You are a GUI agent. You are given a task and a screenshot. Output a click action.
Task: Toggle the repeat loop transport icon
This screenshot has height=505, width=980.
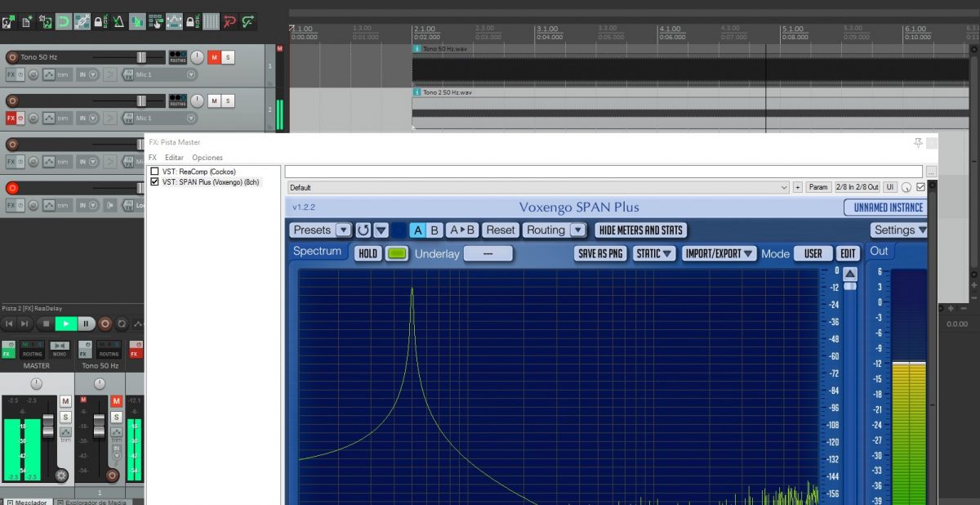point(122,324)
